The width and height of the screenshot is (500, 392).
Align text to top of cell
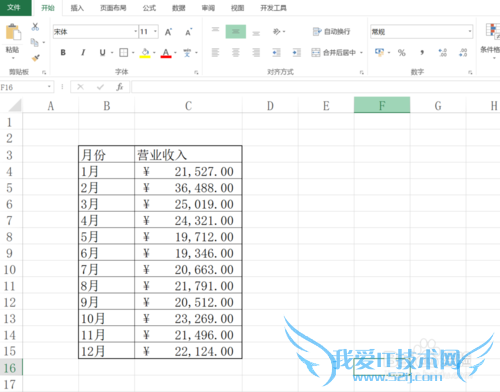215,31
